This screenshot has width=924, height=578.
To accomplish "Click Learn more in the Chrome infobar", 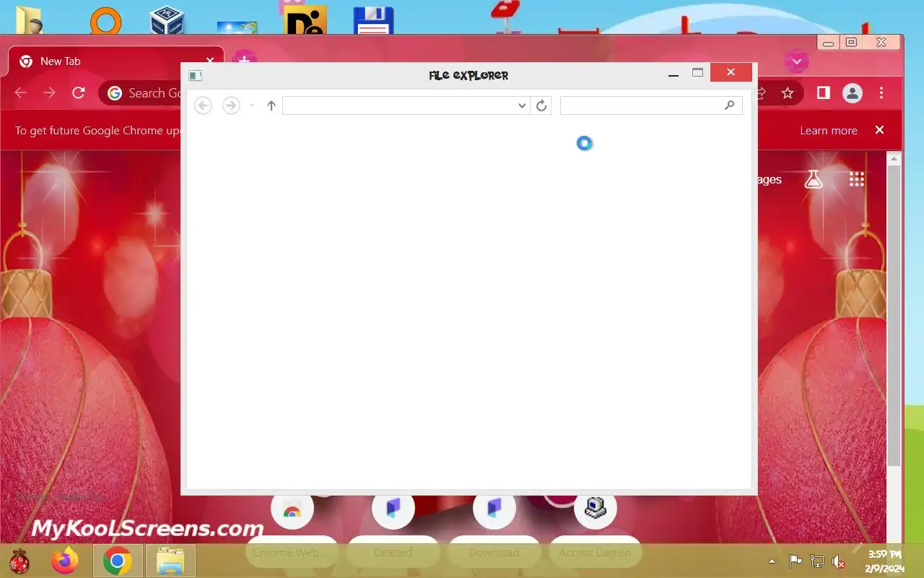I will pos(829,131).
